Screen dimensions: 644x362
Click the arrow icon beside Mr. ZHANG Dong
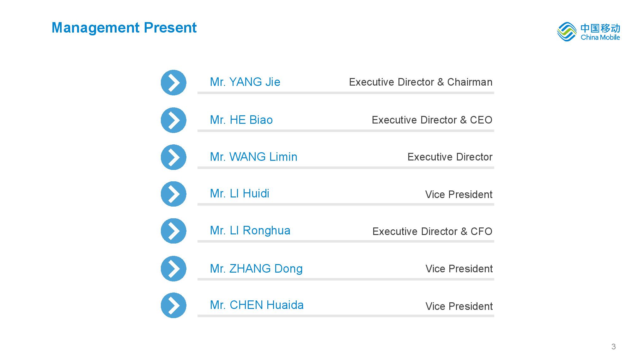[x=173, y=269]
